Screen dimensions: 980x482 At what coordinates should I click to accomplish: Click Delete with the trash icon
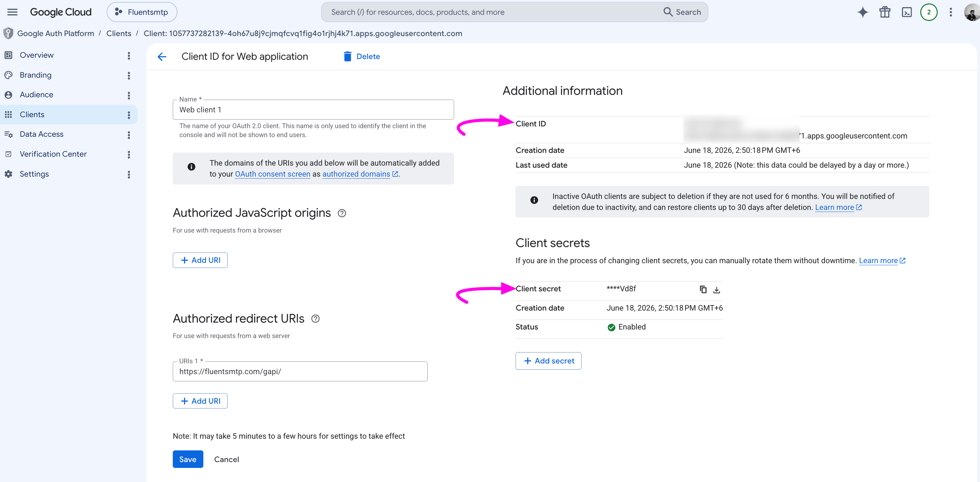click(361, 56)
